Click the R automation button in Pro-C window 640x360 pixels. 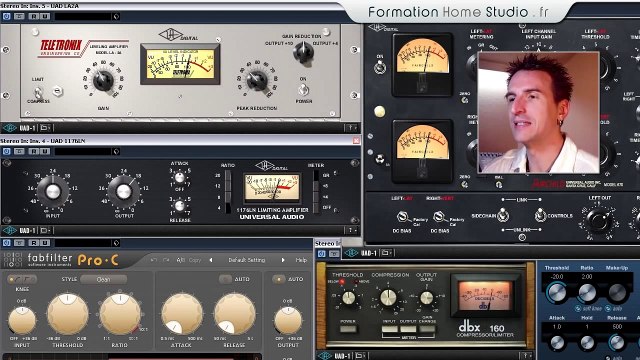(x=34, y=243)
